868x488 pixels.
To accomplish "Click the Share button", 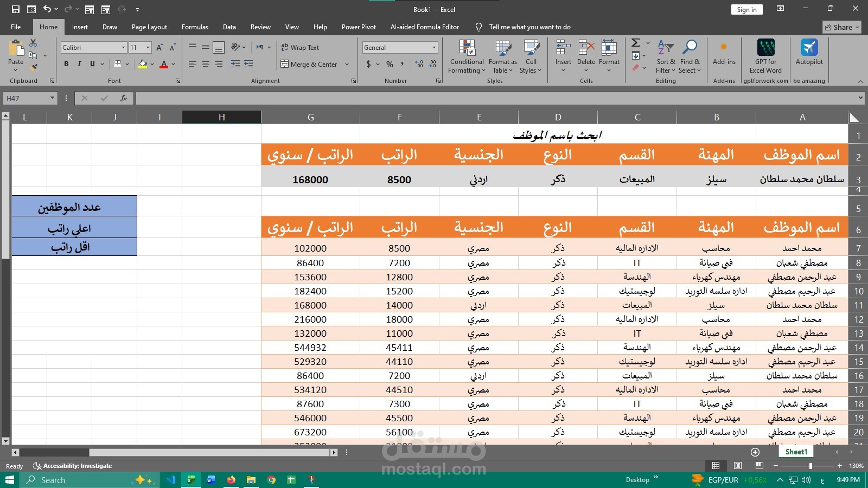I will (x=842, y=27).
